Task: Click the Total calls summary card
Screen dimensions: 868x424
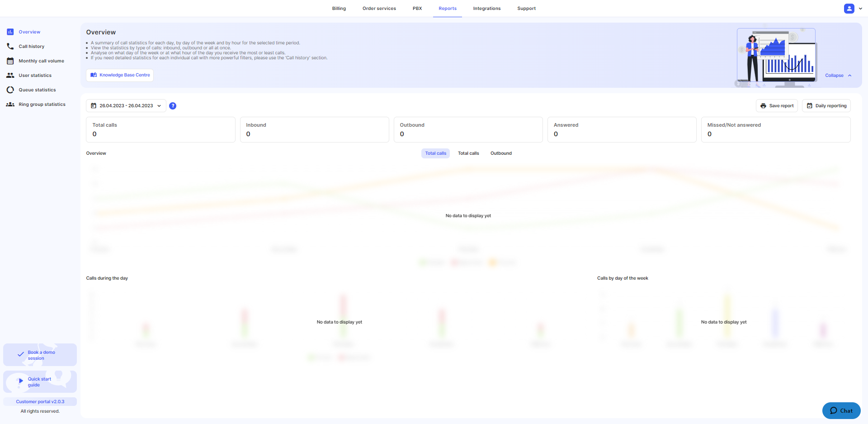Action: (x=160, y=130)
